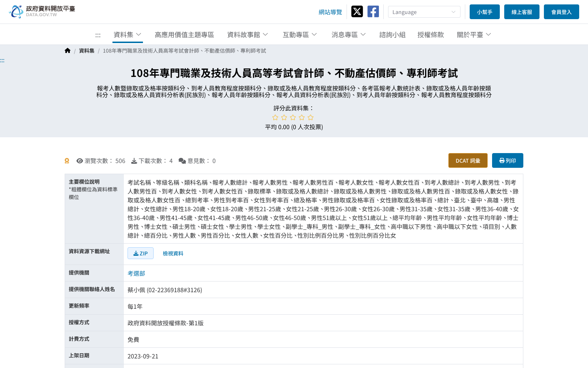Click the 計費方式 row label
588x368 pixels.
tap(79, 339)
